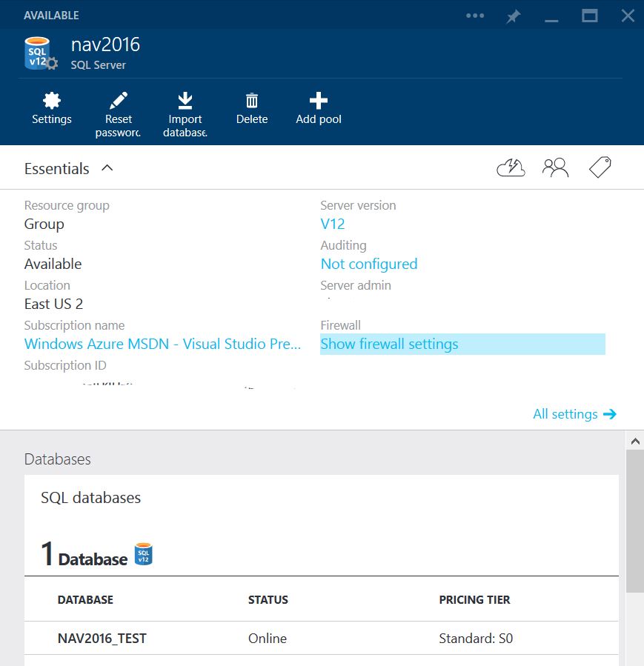This screenshot has height=666, width=644.
Task: Click the SQL databases tile title
Action: coord(91,497)
